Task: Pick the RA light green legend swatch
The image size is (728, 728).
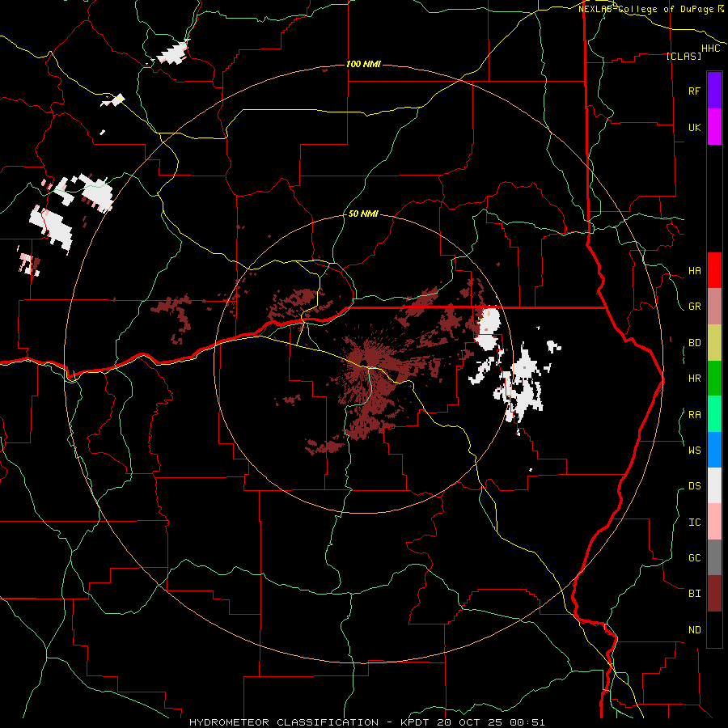Action: point(714,414)
